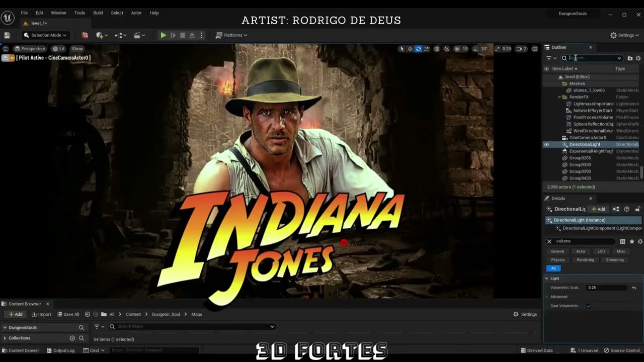Open viewport layout grid options
Image resolution: width=644 pixels, height=362 pixels.
[x=535, y=49]
